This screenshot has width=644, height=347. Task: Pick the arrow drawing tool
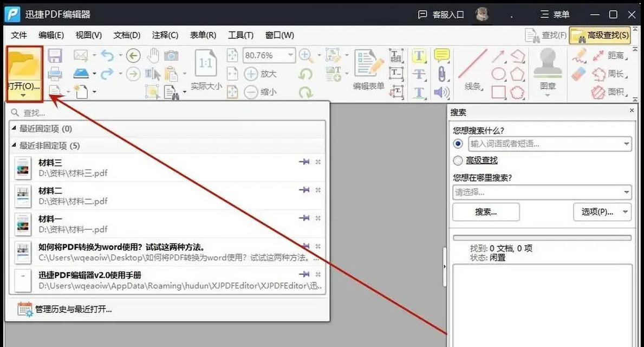click(498, 56)
